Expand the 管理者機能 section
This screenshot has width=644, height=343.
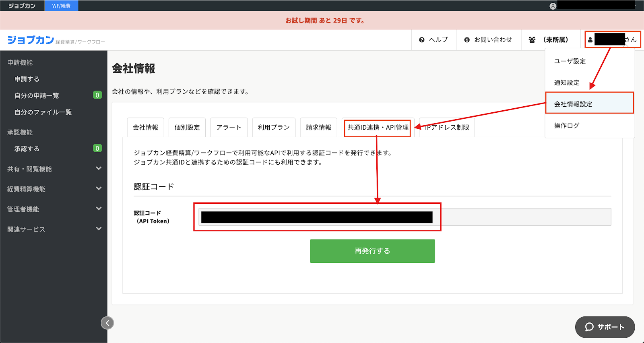[99, 209]
